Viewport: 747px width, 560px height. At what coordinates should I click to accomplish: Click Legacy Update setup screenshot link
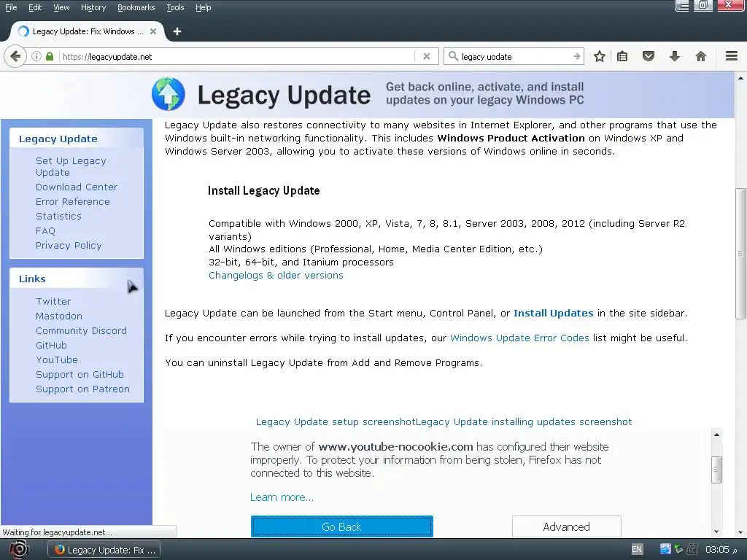336,422
